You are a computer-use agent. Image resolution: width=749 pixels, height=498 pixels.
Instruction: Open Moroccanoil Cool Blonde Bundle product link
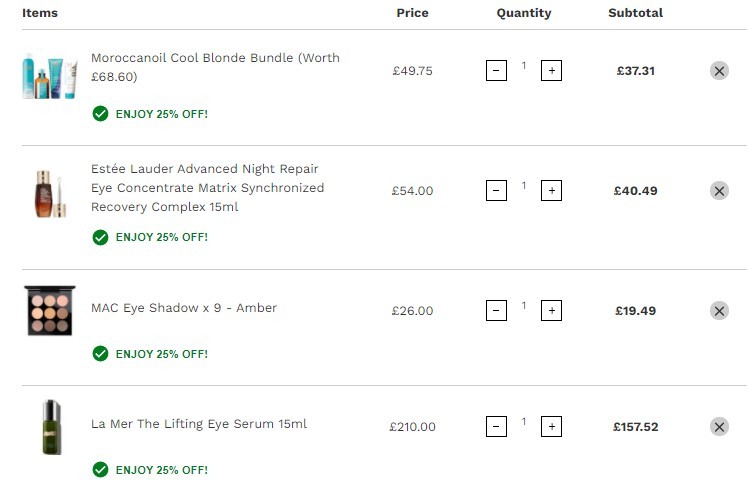click(x=215, y=67)
